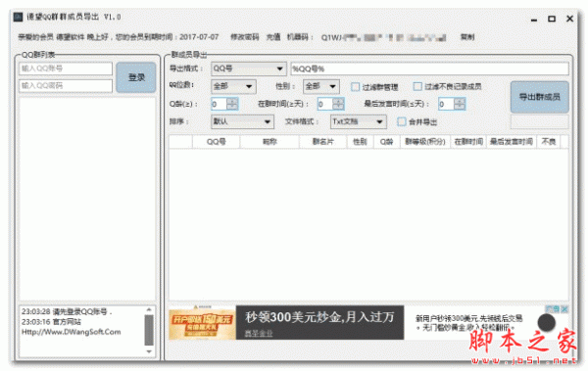Click log panel scroll down arrow
The width and height of the screenshot is (588, 371).
coord(149,351)
